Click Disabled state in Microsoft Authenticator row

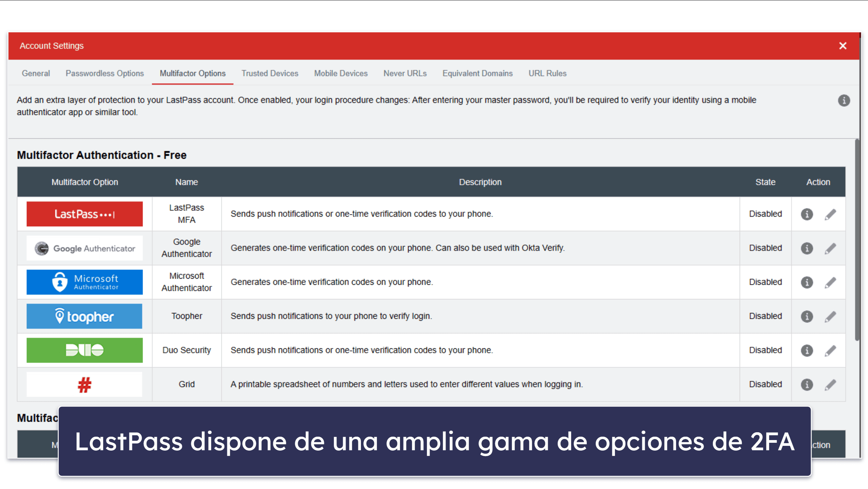765,282
